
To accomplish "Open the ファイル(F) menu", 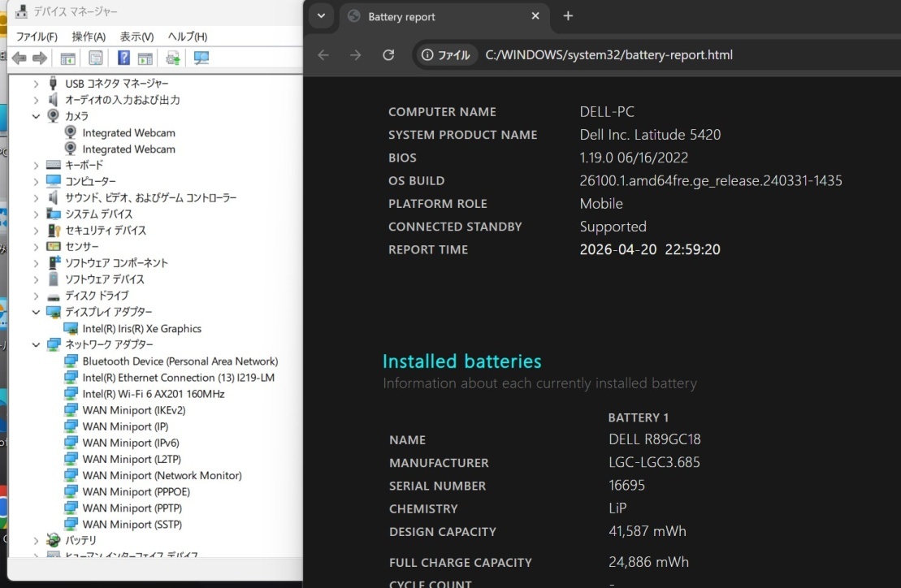I will click(x=37, y=37).
